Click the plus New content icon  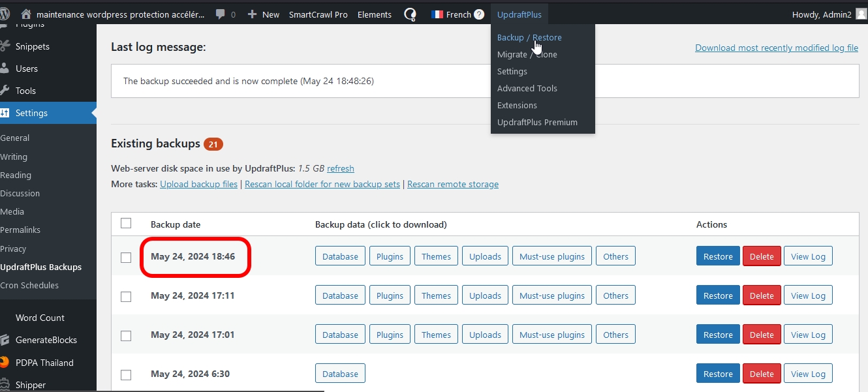point(252,14)
